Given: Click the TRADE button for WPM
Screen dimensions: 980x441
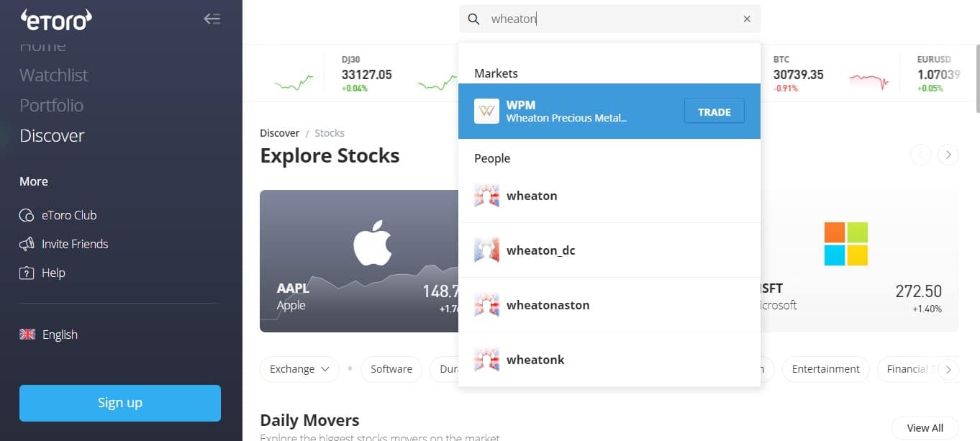Looking at the screenshot, I should tap(714, 112).
